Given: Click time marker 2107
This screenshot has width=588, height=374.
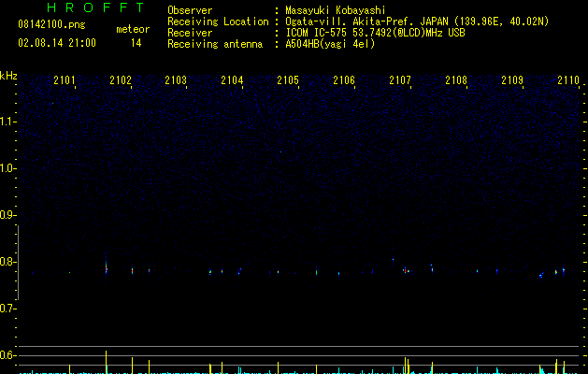Looking at the screenshot, I should pyautogui.click(x=400, y=79).
